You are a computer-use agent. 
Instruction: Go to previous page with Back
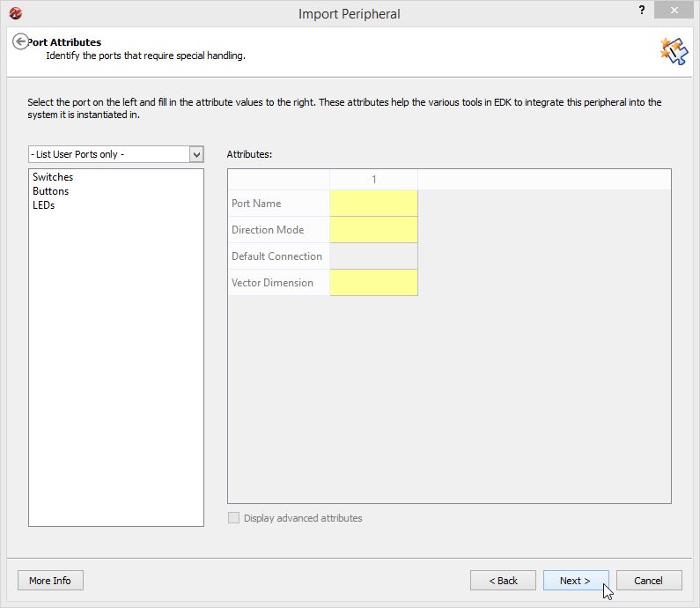(x=503, y=581)
